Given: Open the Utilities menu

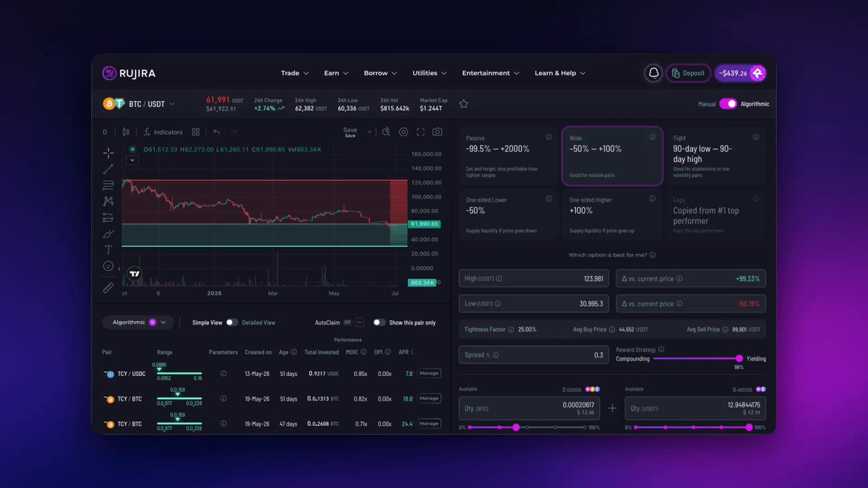Looking at the screenshot, I should [x=430, y=73].
